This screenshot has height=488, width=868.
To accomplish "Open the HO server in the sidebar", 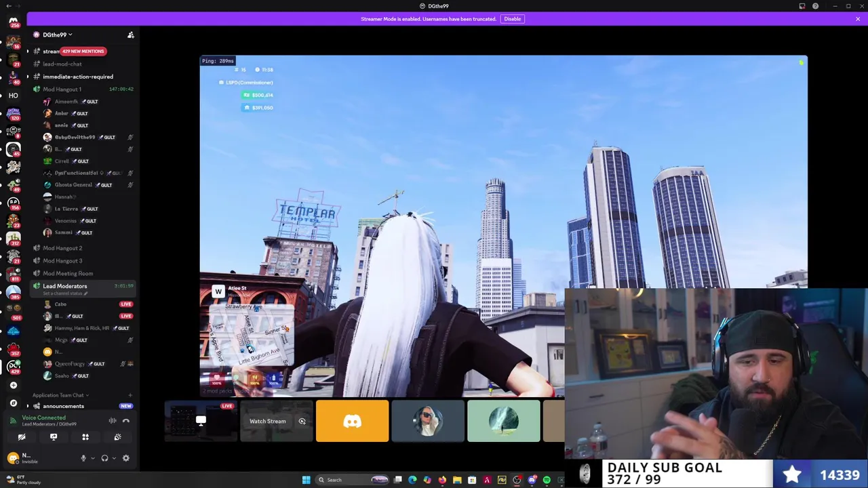I will tap(13, 96).
